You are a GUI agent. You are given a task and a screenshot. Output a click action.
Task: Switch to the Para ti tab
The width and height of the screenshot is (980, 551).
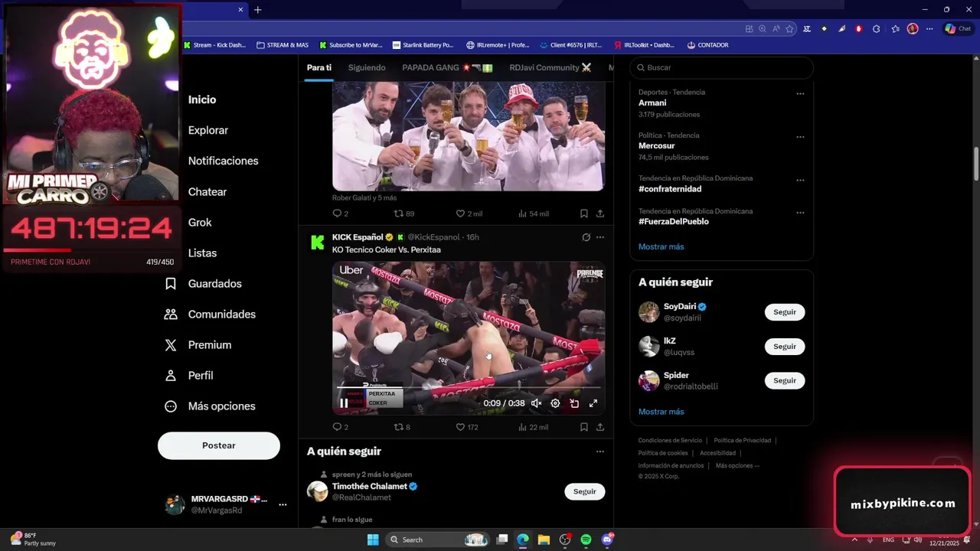[x=319, y=67]
